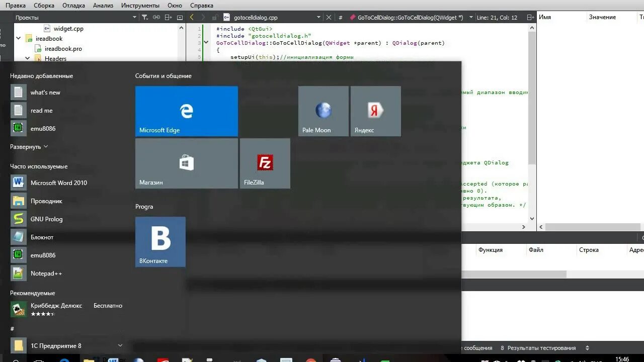The image size is (644, 362).
Task: Open the Анализ menu
Action: [103, 6]
